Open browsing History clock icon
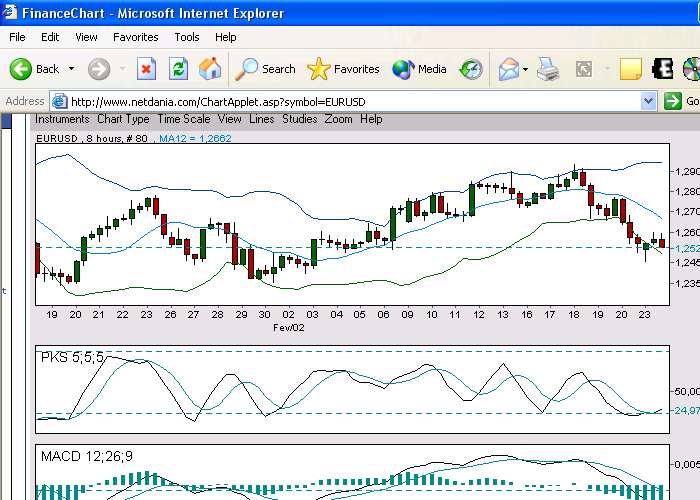Viewport: 700px width, 500px height. click(471, 69)
